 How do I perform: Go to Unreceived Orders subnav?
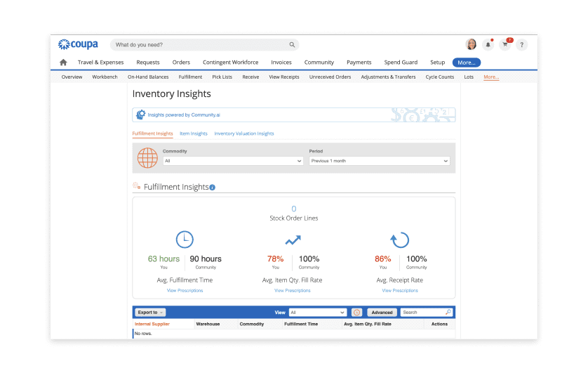pos(330,77)
